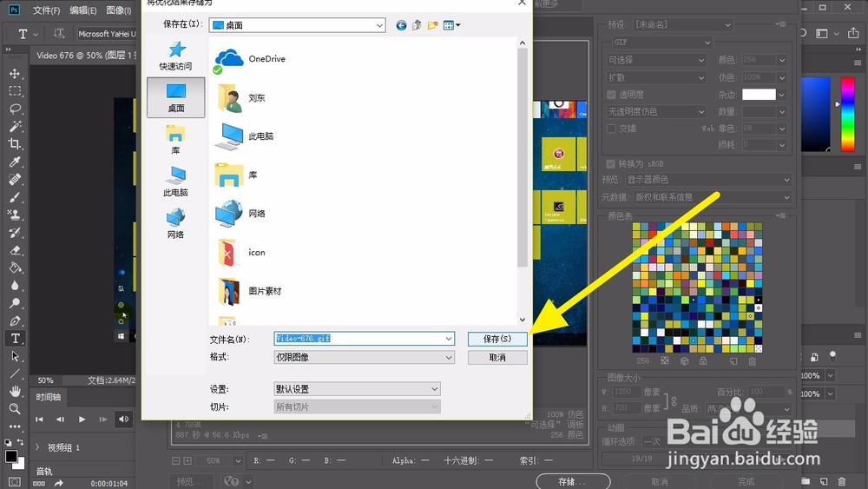Select the Zoom tool
Screen dimensions: 868x489
tap(15, 409)
